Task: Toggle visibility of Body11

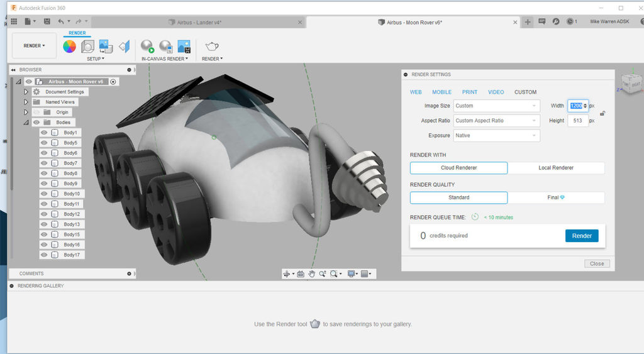Action: [44, 204]
